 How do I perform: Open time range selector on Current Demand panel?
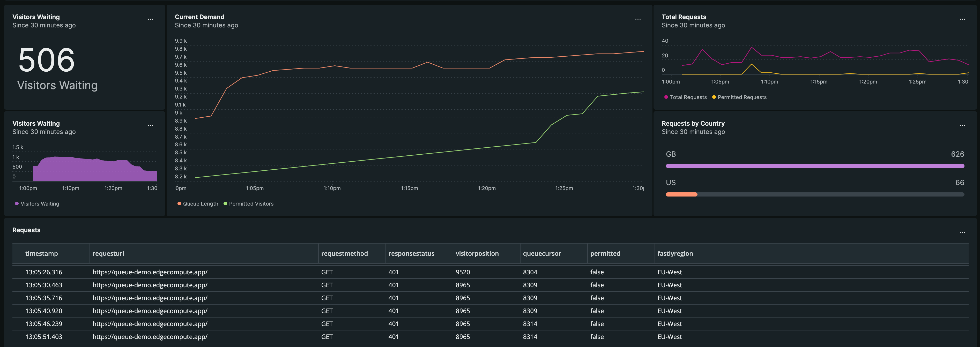pos(206,25)
